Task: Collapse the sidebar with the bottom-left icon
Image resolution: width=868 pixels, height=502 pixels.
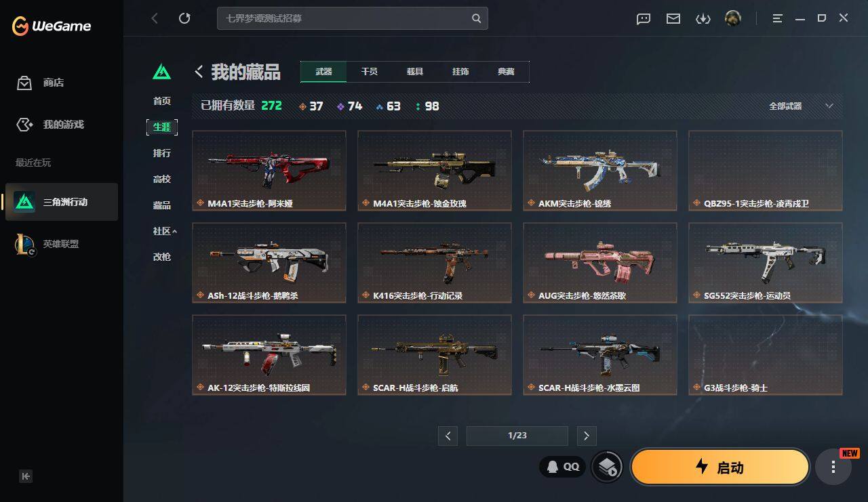Action: (x=26, y=476)
